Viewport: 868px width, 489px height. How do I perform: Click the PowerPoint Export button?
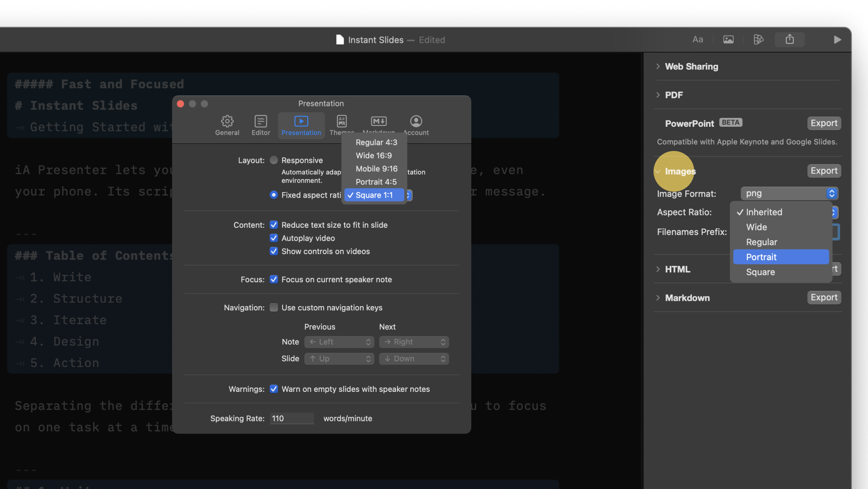point(823,123)
